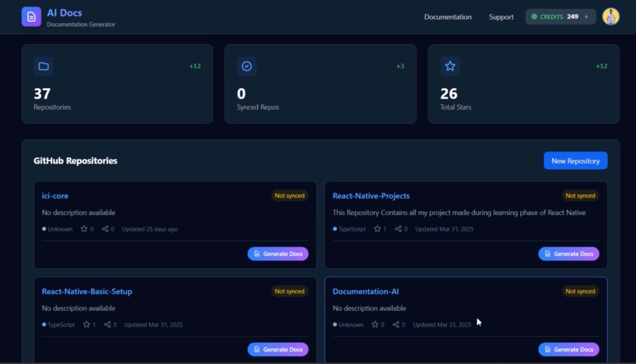Open the React-Native-Basic-Setup repository link

(x=87, y=291)
